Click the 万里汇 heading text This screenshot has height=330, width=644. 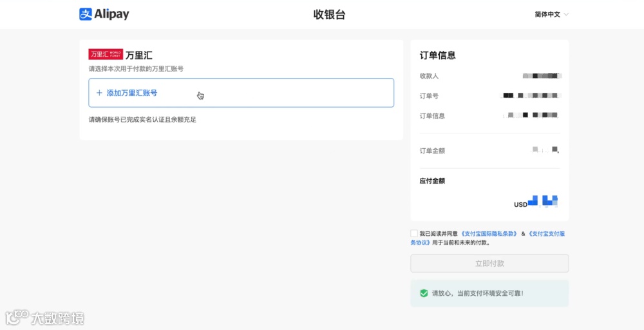pyautogui.click(x=139, y=55)
